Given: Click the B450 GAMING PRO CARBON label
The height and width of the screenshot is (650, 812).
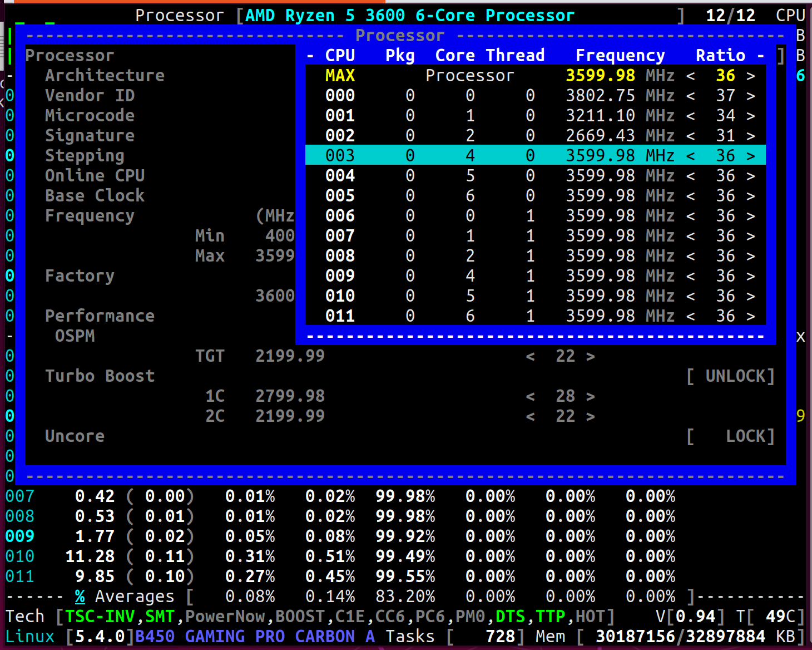Looking at the screenshot, I should (255, 636).
